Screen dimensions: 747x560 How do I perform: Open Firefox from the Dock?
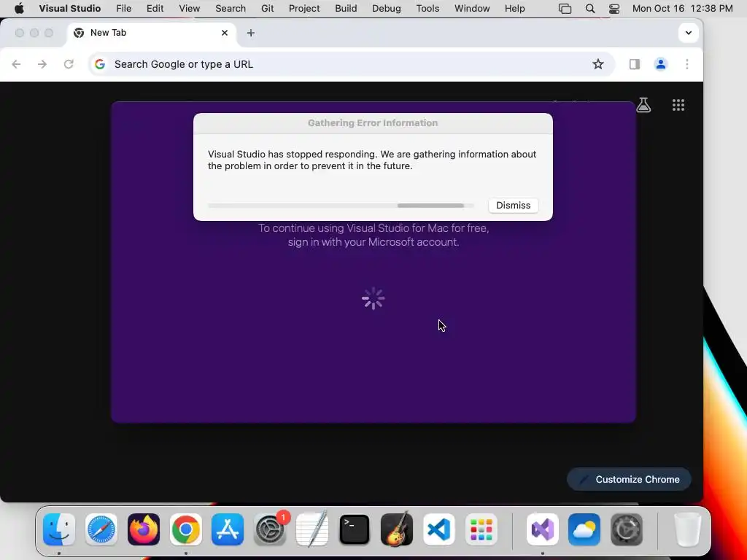(x=144, y=529)
